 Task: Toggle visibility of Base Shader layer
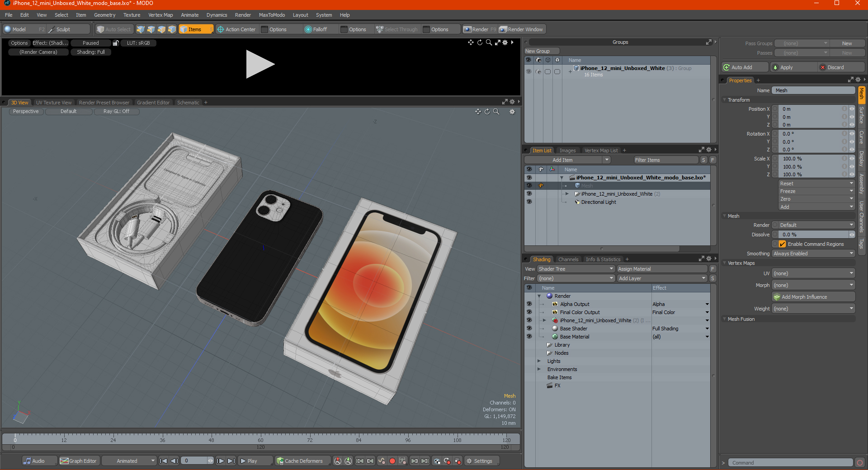529,329
